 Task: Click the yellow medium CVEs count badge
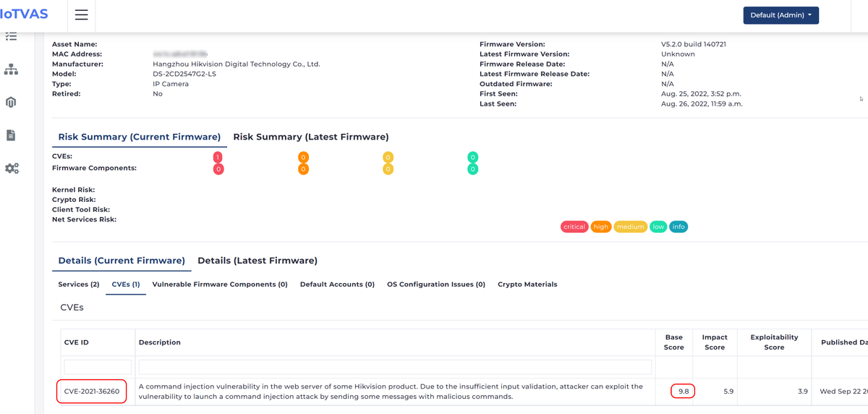pyautogui.click(x=388, y=157)
